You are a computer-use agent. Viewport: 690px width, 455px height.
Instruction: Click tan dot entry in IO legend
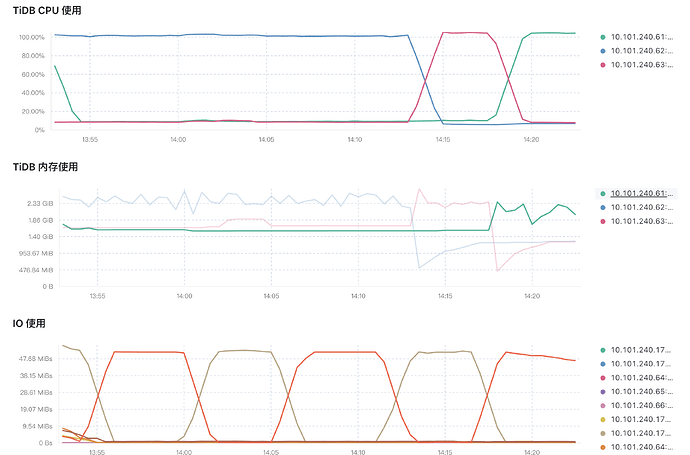click(602, 433)
